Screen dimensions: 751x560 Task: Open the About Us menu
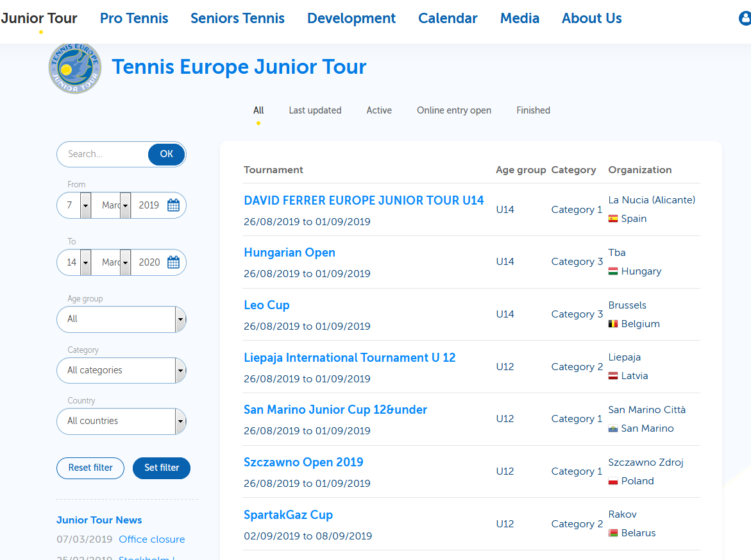tap(591, 18)
